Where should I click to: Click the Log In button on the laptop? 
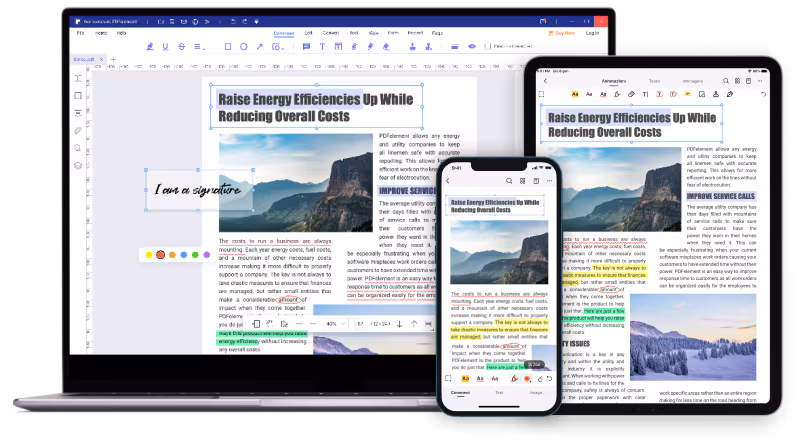(592, 33)
